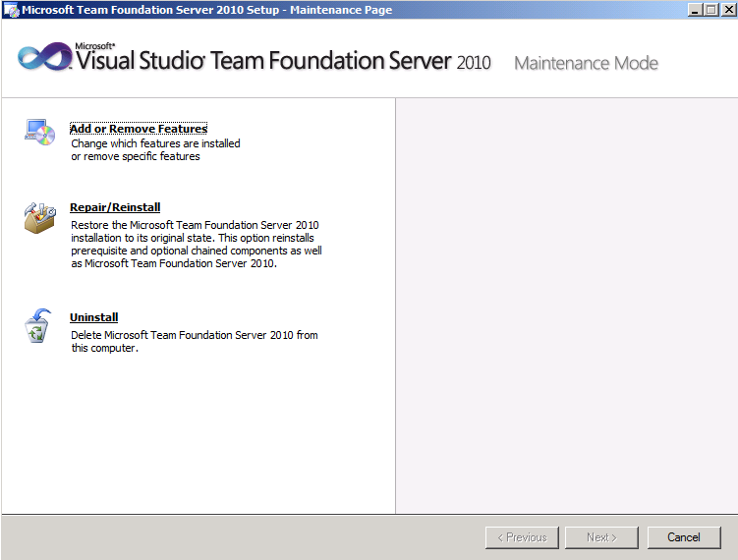
Task: Choose the Repair/Reinstall link
Action: tap(115, 207)
